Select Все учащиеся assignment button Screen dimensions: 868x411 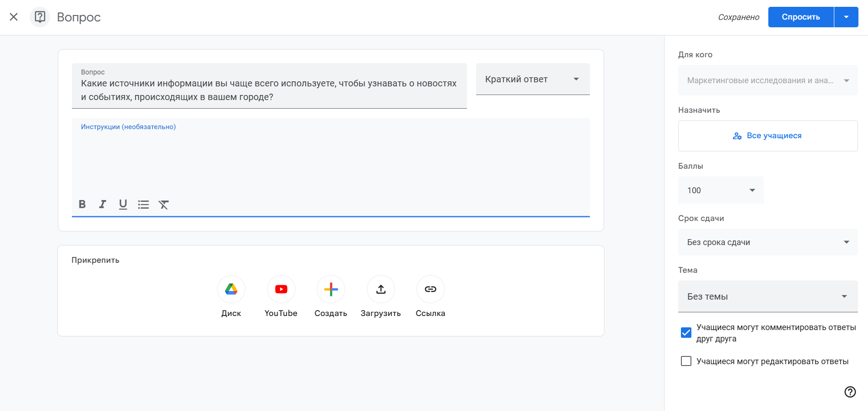(767, 135)
